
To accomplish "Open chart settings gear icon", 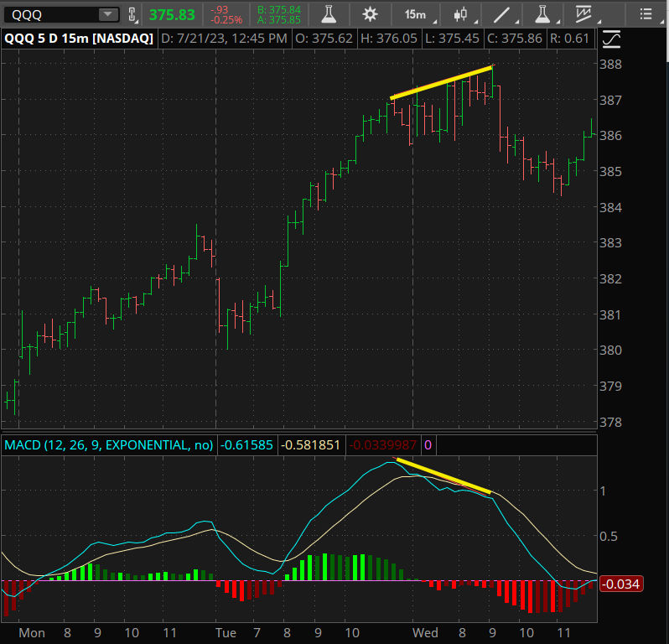I will pyautogui.click(x=370, y=14).
